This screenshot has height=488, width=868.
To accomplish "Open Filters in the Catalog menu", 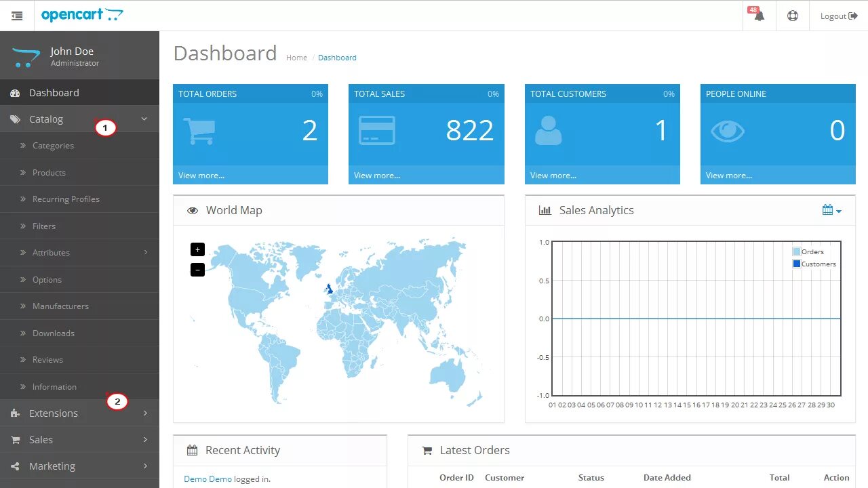I will (x=79, y=226).
